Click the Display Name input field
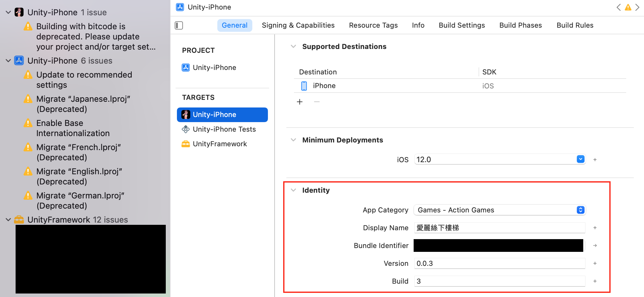644x297 pixels. tap(500, 228)
